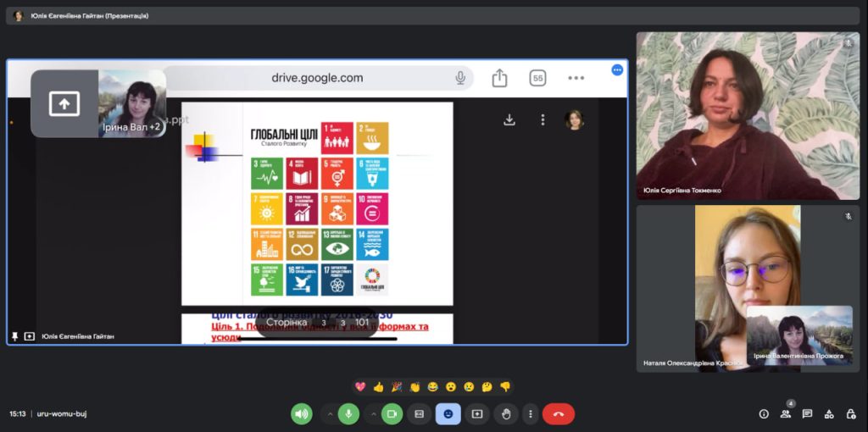Mute the microphone

348,413
